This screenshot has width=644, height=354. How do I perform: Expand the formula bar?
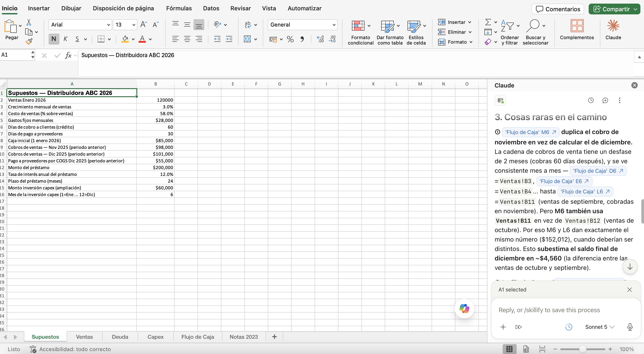click(x=639, y=57)
